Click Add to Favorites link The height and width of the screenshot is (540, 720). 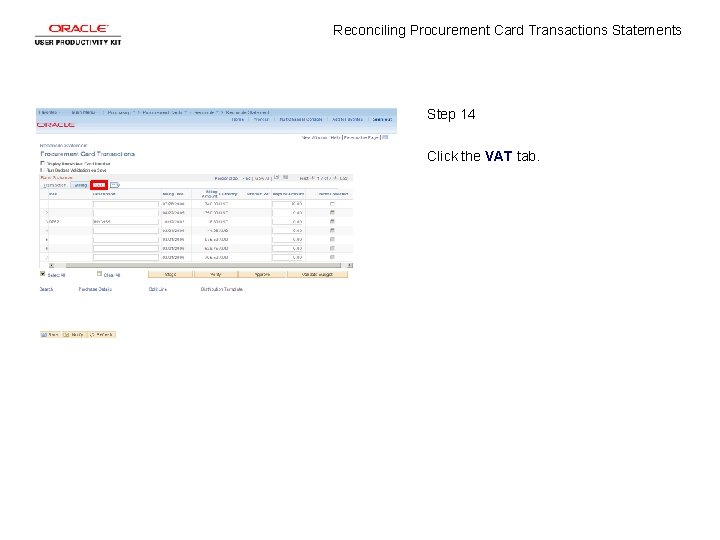pyautogui.click(x=347, y=119)
